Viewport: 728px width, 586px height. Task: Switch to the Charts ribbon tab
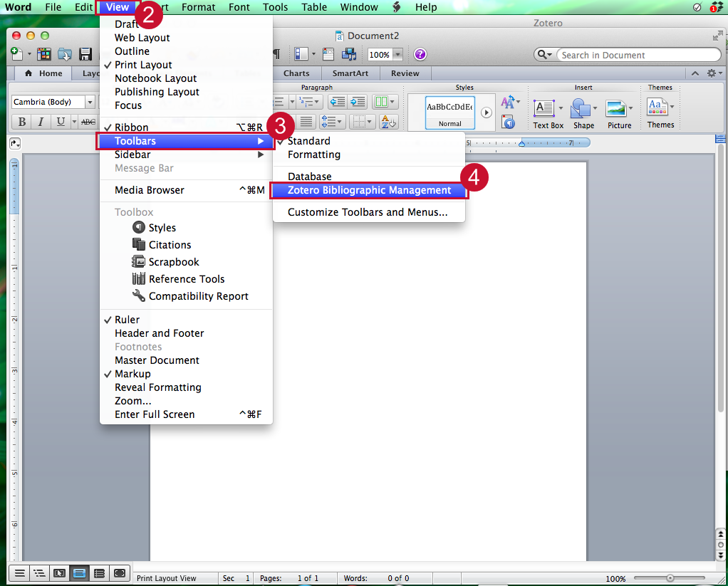click(x=296, y=73)
